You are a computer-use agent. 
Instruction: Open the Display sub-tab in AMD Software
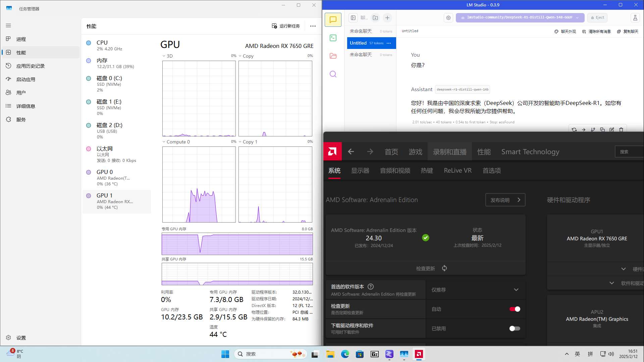point(360,171)
